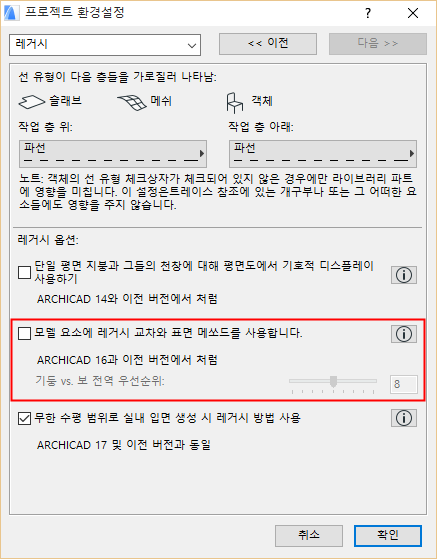Viewport: 437px width, 559px height.
Task: Open info for interior elevation legacy option
Action: click(404, 418)
